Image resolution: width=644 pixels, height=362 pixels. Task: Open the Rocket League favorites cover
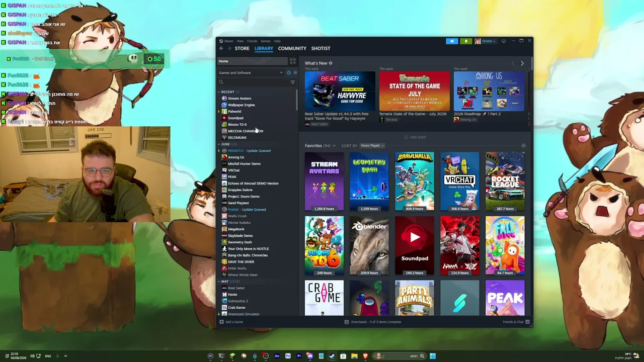click(x=505, y=182)
